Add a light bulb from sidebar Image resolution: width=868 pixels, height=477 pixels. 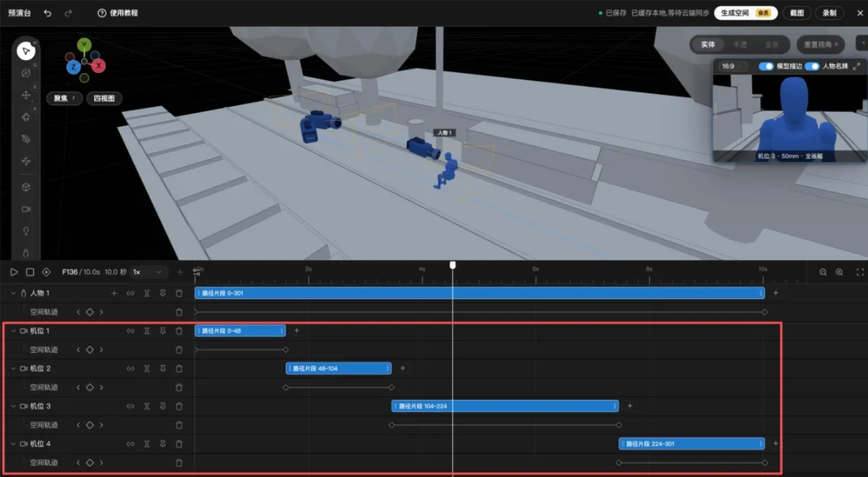(x=26, y=231)
